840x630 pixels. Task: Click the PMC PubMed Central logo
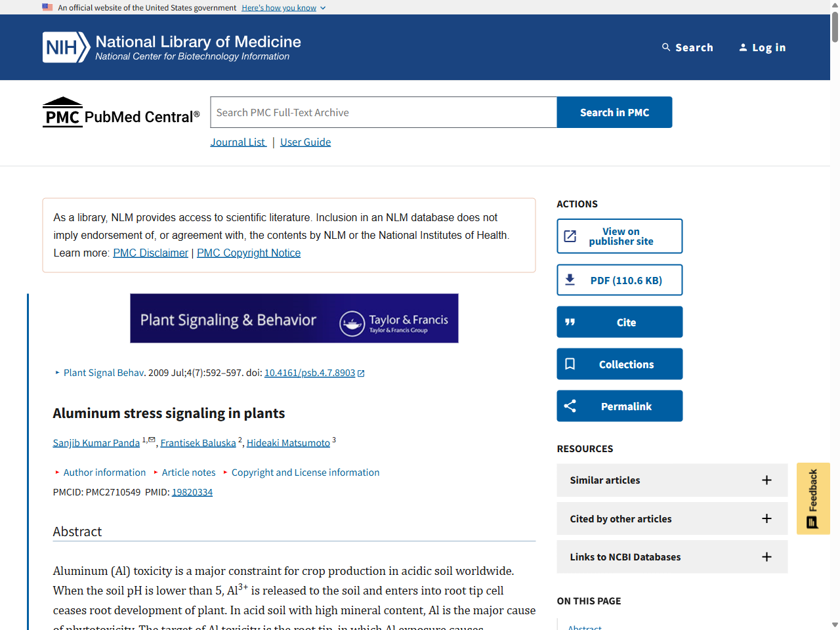coord(121,113)
